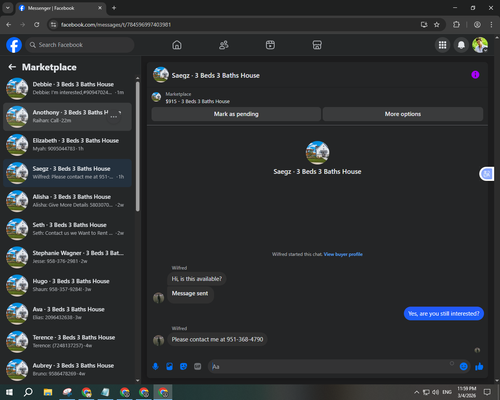Reload the page in the browser
The image size is (500, 400).
pos(37,25)
